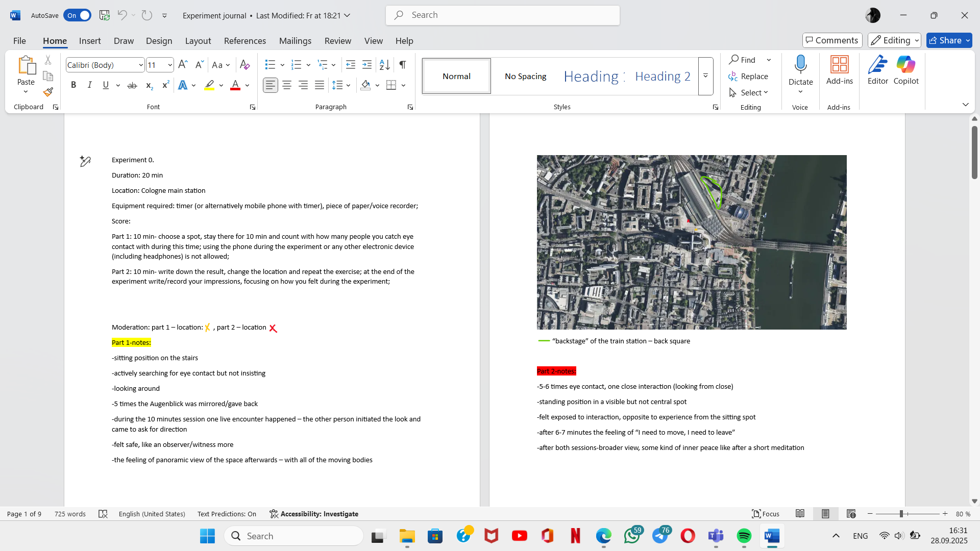980x551 pixels.
Task: Click the Spotify icon in taskbar
Action: 744,536
